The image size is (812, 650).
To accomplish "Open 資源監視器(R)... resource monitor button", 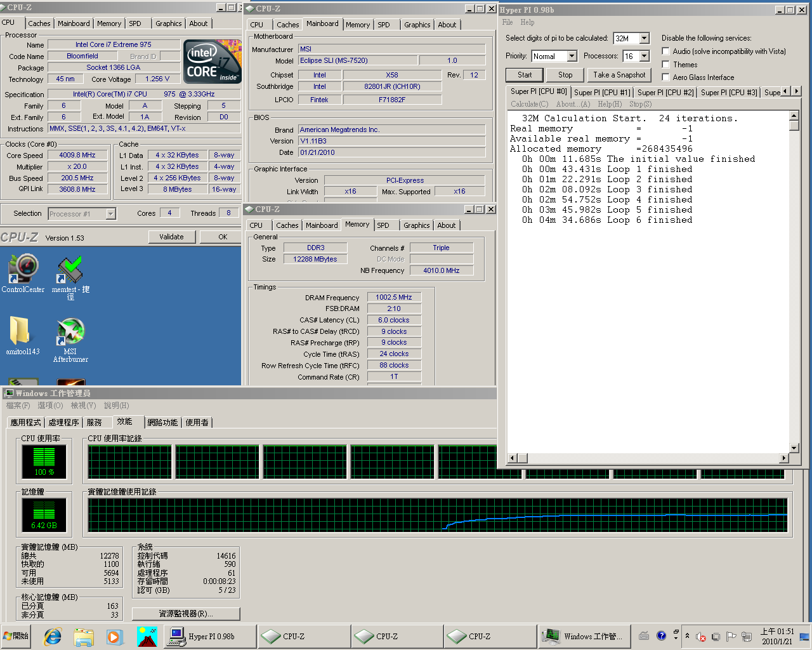I will point(186,614).
